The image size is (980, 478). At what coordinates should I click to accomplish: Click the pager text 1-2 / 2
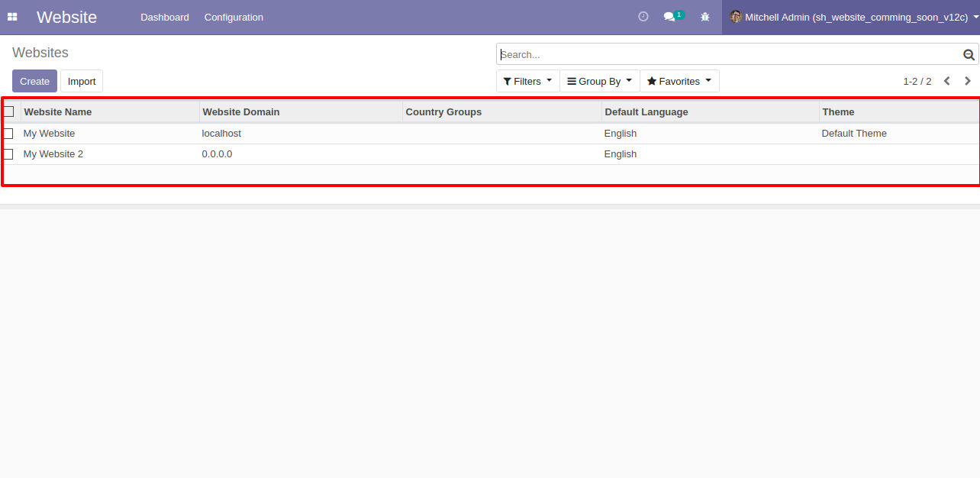pyautogui.click(x=917, y=81)
